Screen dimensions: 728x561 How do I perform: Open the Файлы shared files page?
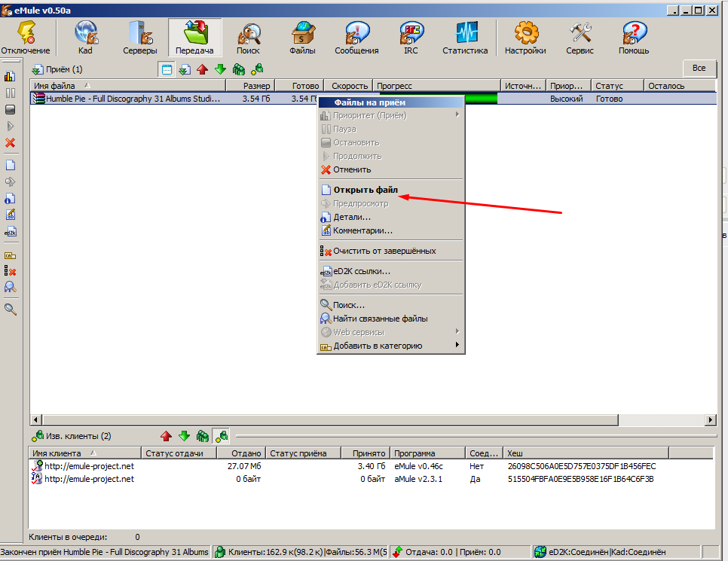point(303,38)
